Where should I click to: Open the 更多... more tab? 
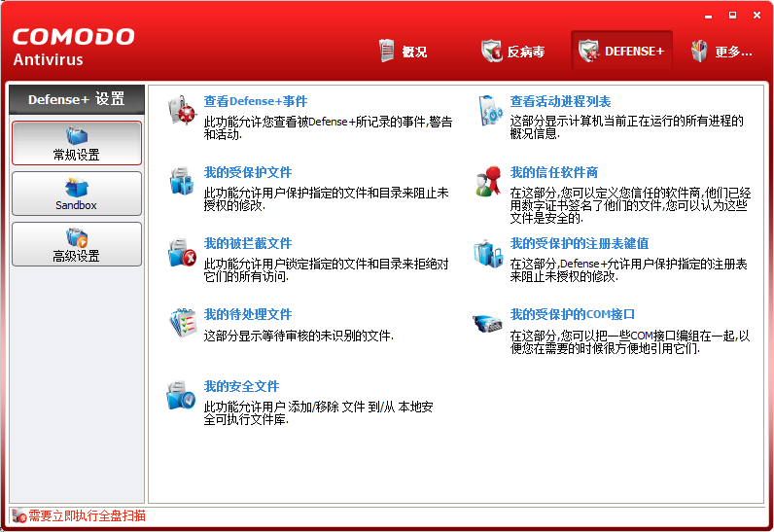click(x=721, y=51)
